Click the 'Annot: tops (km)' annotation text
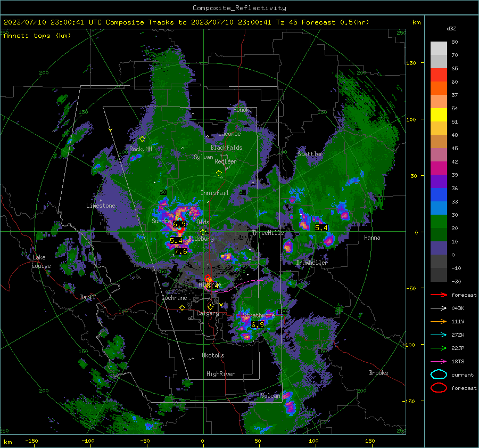This screenshot has height=448, width=479. pyautogui.click(x=37, y=36)
